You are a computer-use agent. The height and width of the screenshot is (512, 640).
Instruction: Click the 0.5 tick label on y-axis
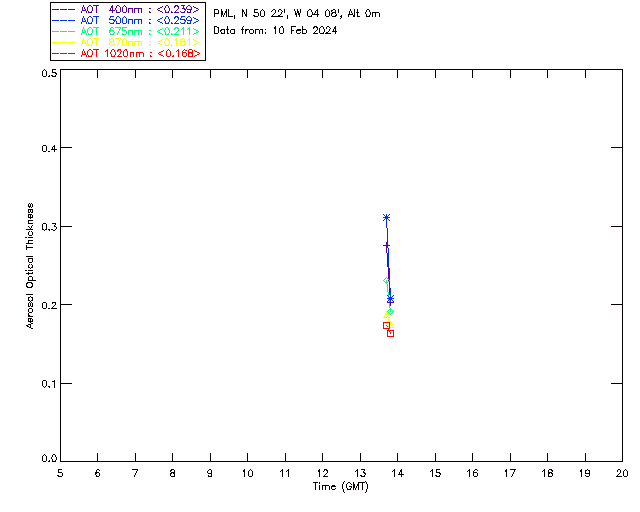pyautogui.click(x=49, y=73)
